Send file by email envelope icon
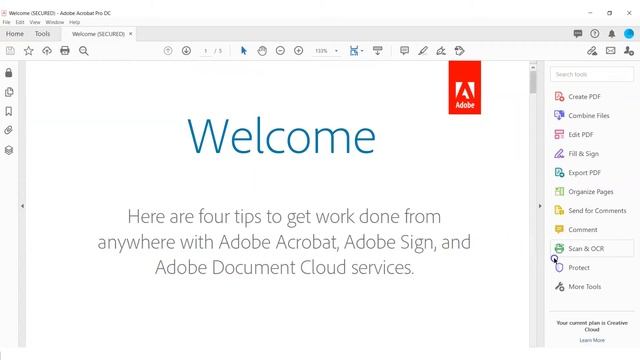This screenshot has height=360, width=640. click(x=611, y=51)
